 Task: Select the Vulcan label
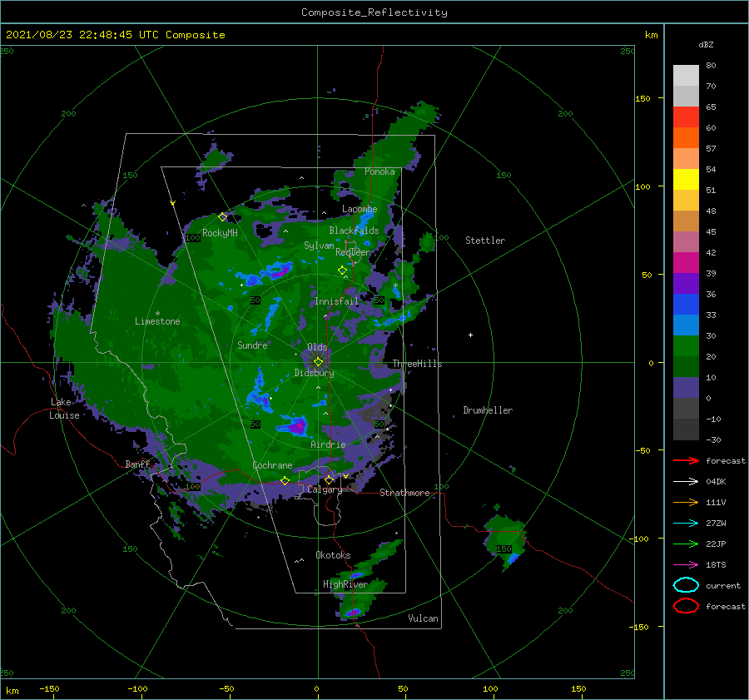coord(424,618)
